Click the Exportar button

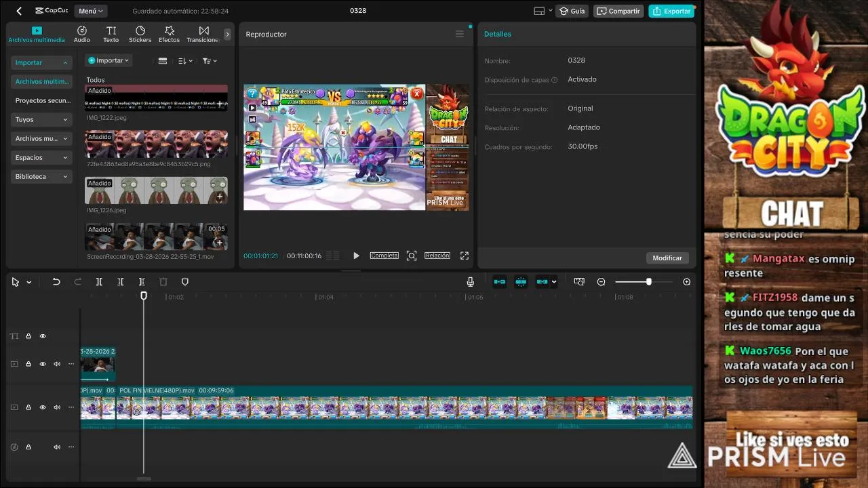672,11
